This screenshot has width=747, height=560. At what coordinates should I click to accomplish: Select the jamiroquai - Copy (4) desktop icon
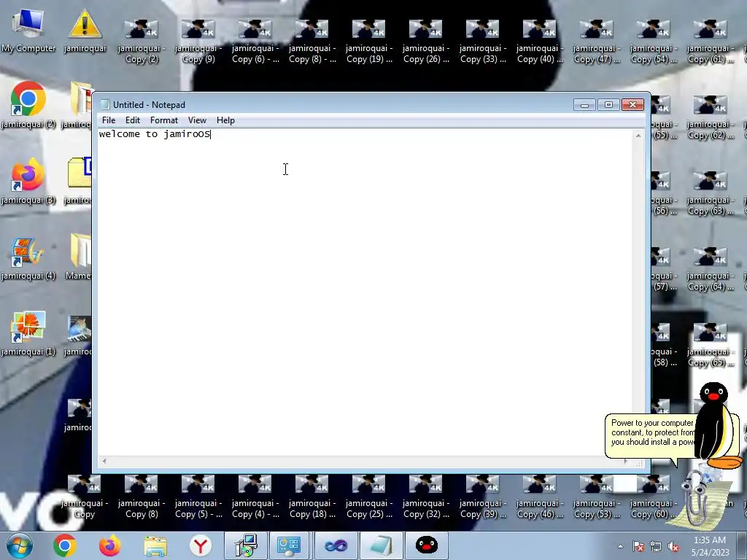pyautogui.click(x=255, y=497)
